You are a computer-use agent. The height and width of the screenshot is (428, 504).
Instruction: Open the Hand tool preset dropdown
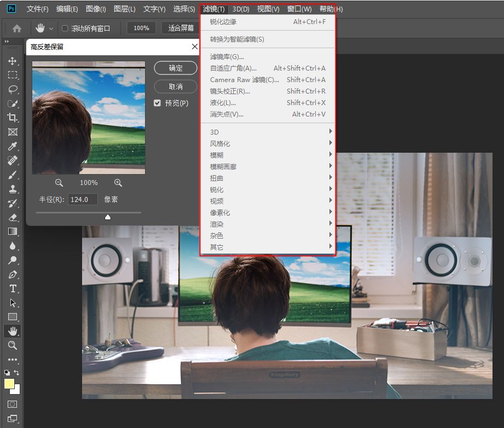pos(51,28)
